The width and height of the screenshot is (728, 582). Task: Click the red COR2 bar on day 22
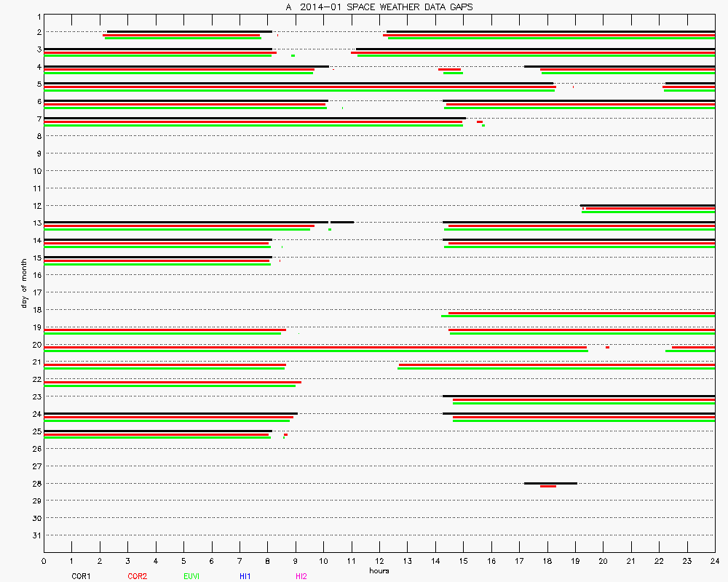point(173,382)
